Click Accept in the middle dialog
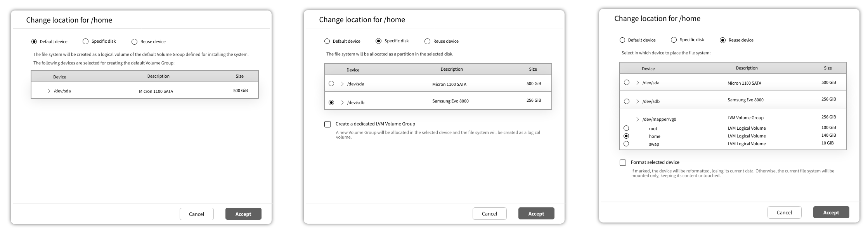 click(536, 214)
